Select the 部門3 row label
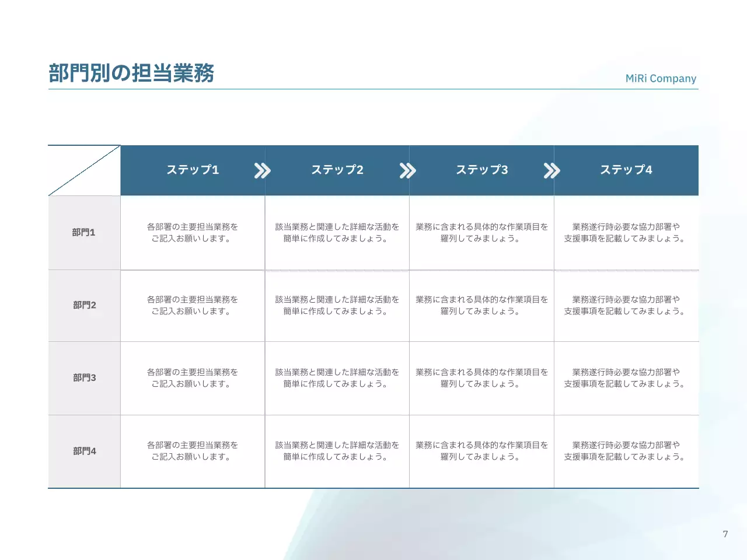Image resolution: width=747 pixels, height=560 pixels. 85,378
